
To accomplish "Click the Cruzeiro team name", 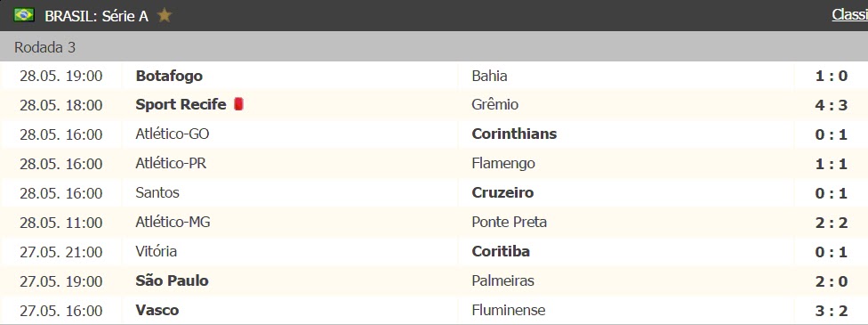I will 502,192.
